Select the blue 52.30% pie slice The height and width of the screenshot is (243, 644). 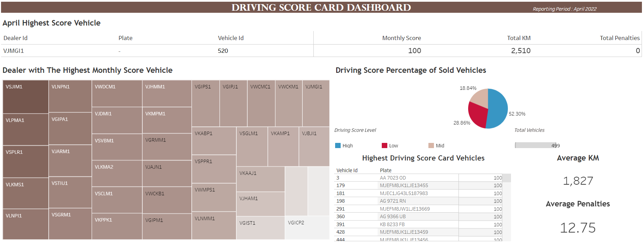(498, 108)
